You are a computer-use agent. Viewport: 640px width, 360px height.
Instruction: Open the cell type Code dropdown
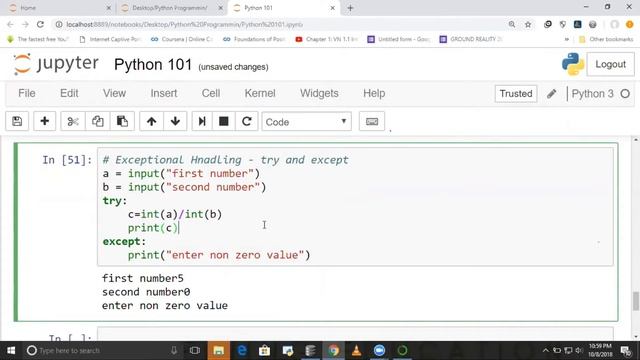click(x=307, y=122)
